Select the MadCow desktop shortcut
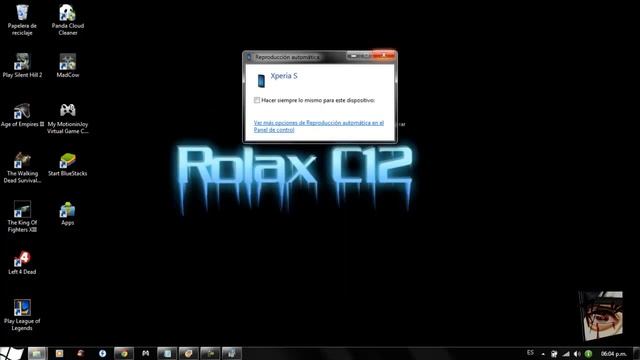The width and height of the screenshot is (640, 360). (68, 65)
